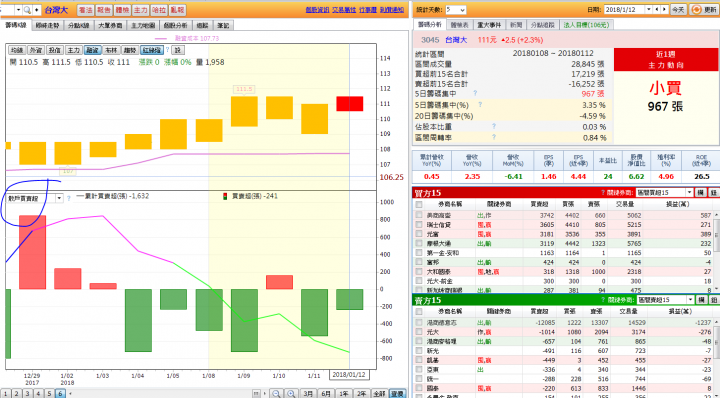This screenshot has width=720, height=398.
Task: Go to previous date with left arrow
Action: click(x=657, y=10)
